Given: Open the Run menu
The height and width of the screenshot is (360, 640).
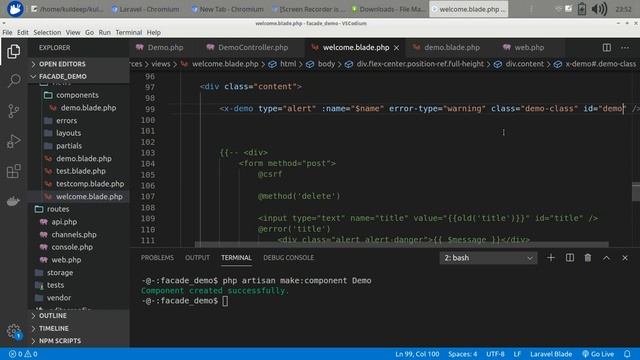Looking at the screenshot, I should click(104, 32).
